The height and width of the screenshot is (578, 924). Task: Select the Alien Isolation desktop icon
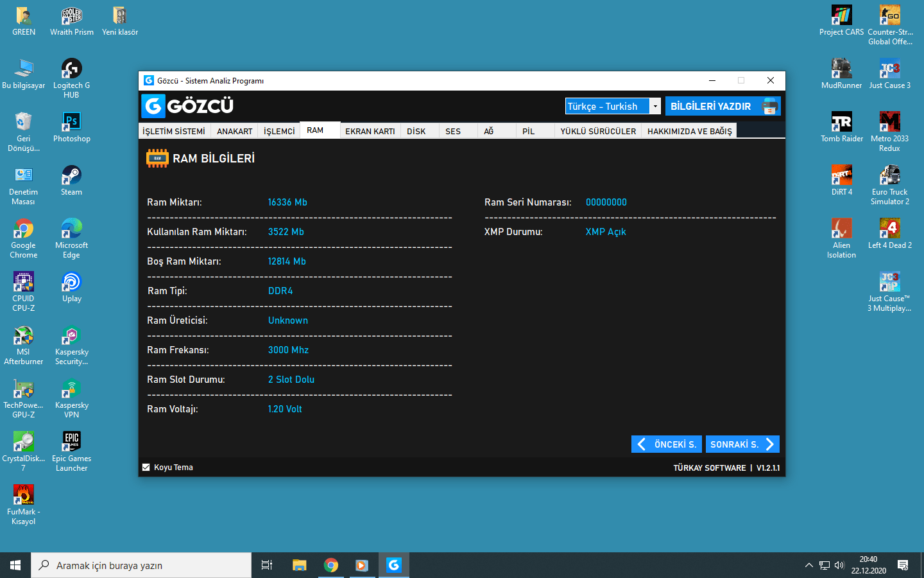pos(842,238)
